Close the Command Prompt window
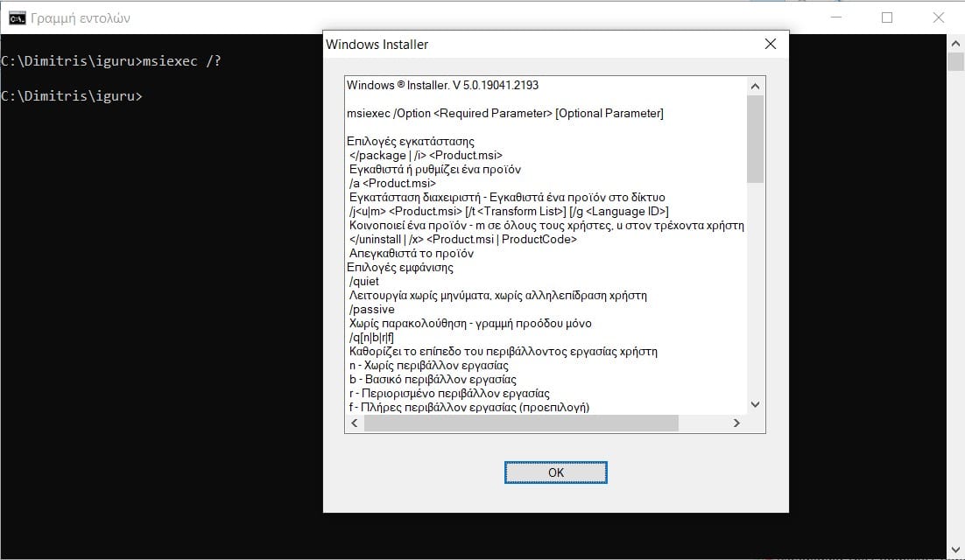 click(938, 17)
